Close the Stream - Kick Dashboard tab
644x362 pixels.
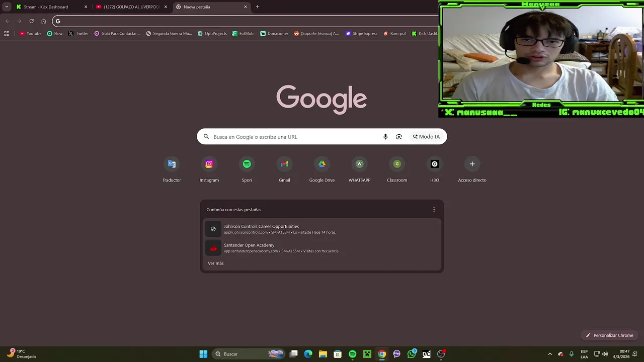(x=86, y=7)
